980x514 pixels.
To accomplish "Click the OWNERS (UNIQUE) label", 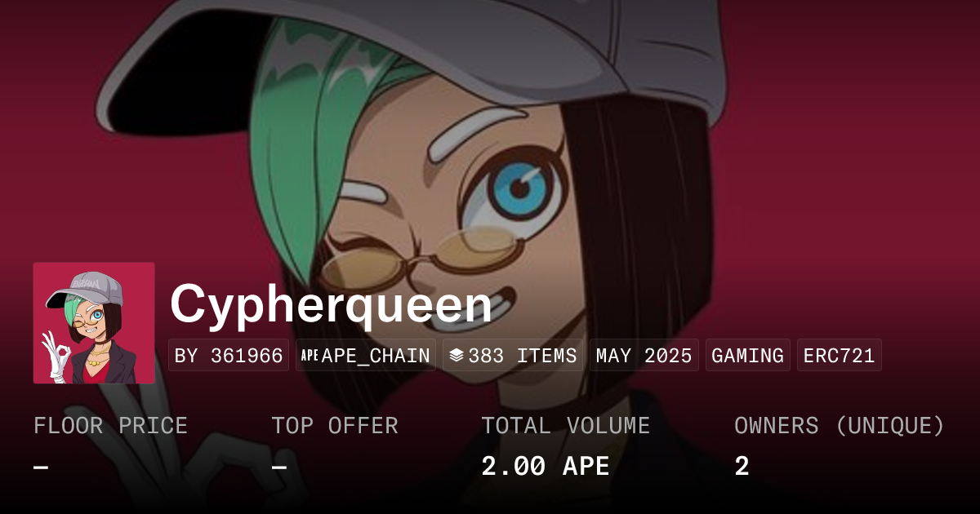I will click(840, 426).
